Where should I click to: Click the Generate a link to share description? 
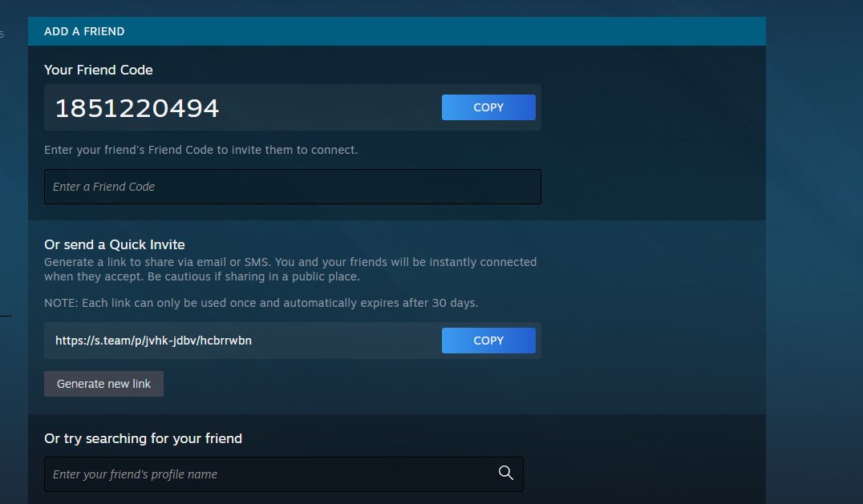[x=290, y=269]
